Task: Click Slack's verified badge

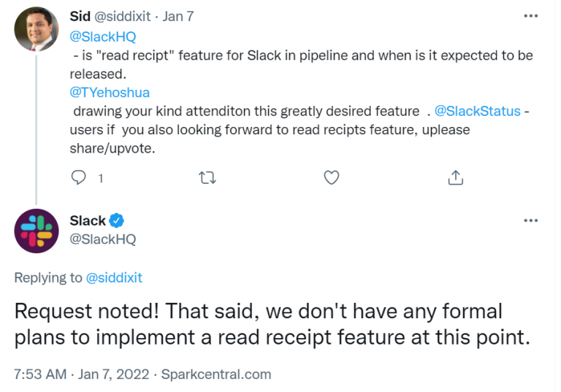Action: pos(118,220)
